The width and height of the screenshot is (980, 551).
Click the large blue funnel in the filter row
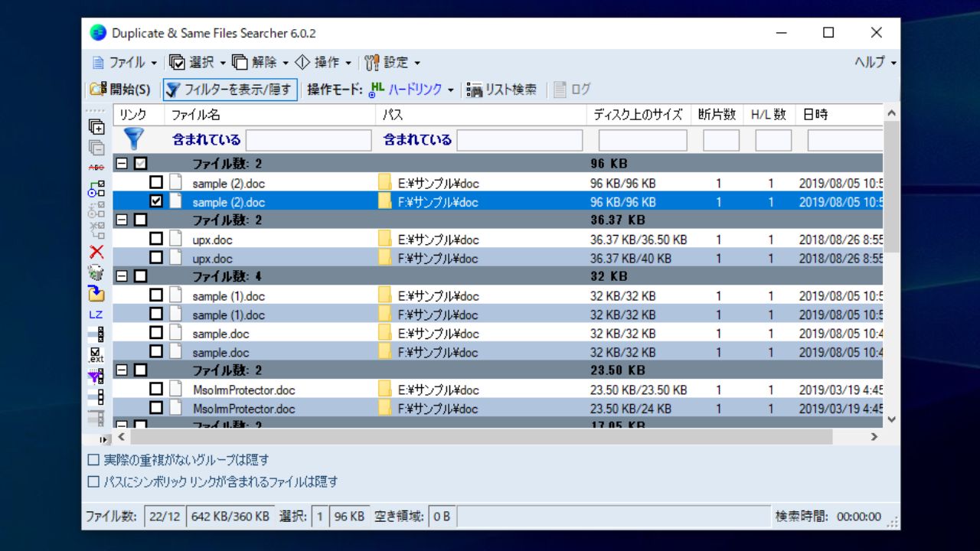134,139
